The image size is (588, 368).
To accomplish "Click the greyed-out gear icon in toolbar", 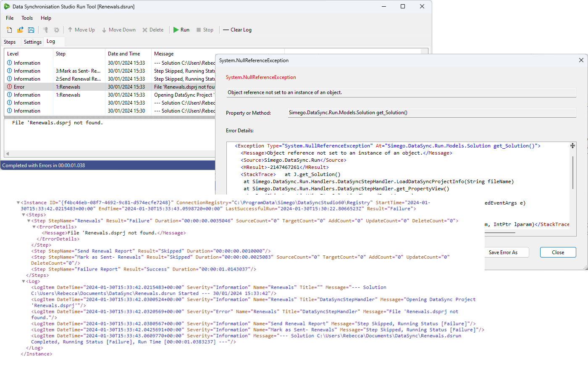I will point(56,30).
